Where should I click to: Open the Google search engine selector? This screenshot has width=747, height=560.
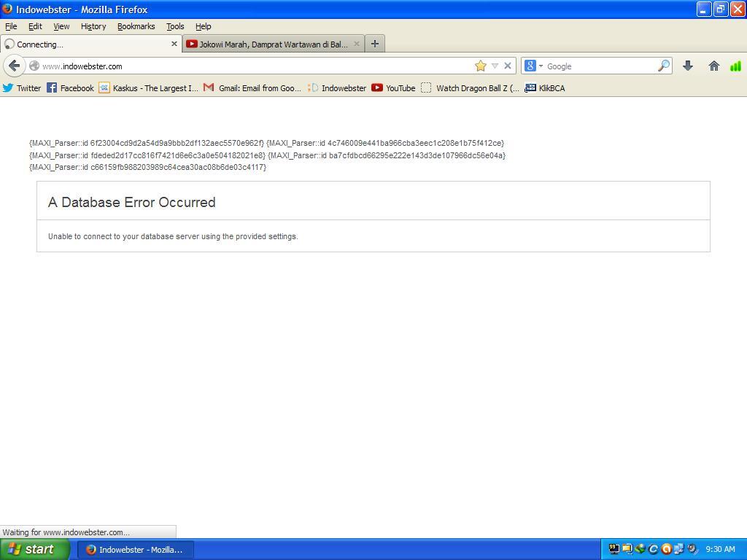coord(533,66)
